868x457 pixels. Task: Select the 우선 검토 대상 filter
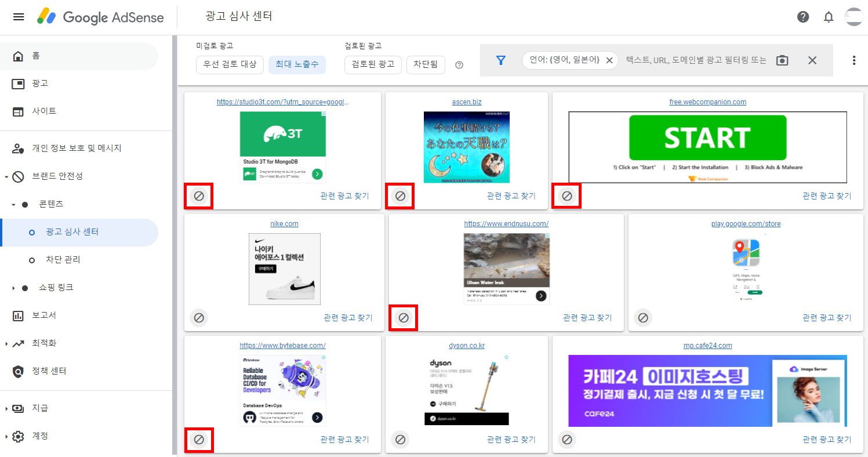click(x=230, y=65)
